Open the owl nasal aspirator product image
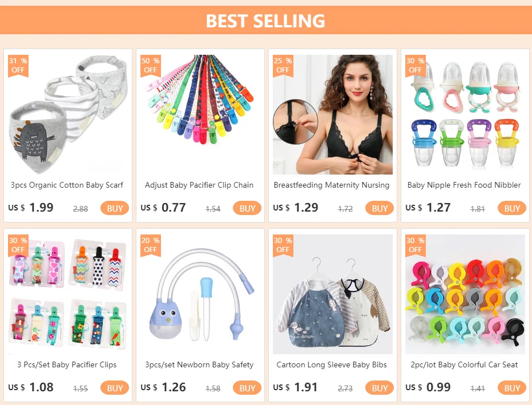This screenshot has height=405, width=532. point(200,294)
